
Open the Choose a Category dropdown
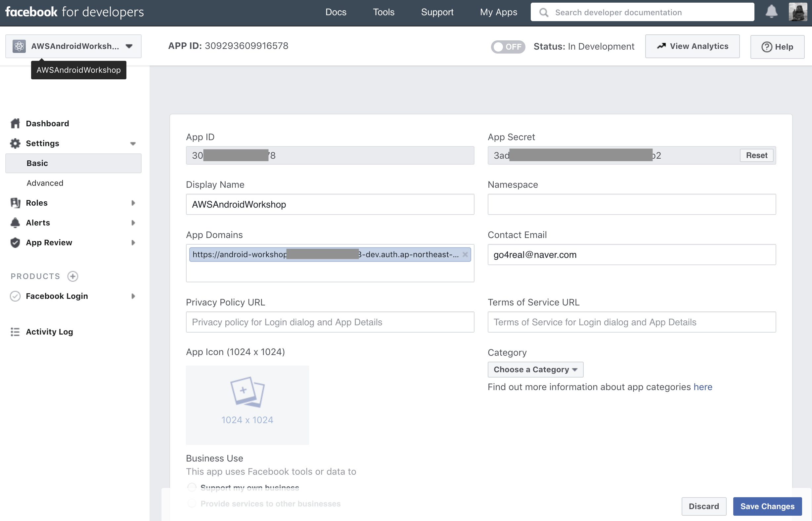(x=535, y=370)
